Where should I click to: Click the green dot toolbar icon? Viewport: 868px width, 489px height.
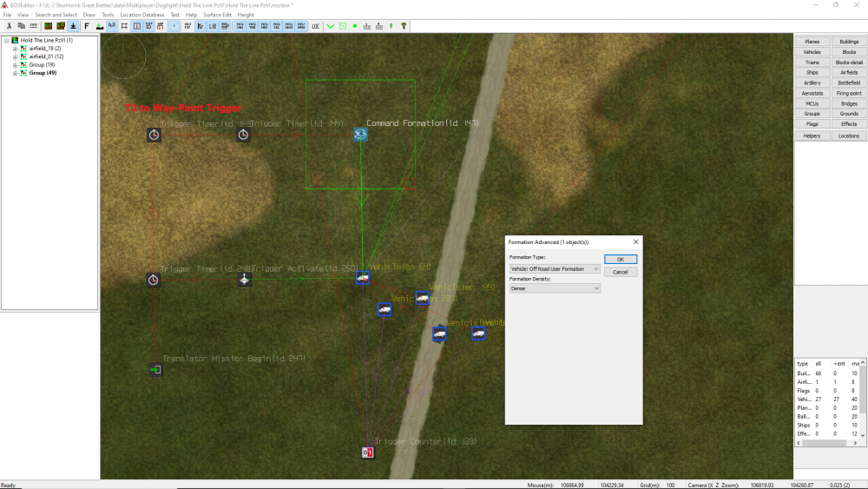point(355,26)
